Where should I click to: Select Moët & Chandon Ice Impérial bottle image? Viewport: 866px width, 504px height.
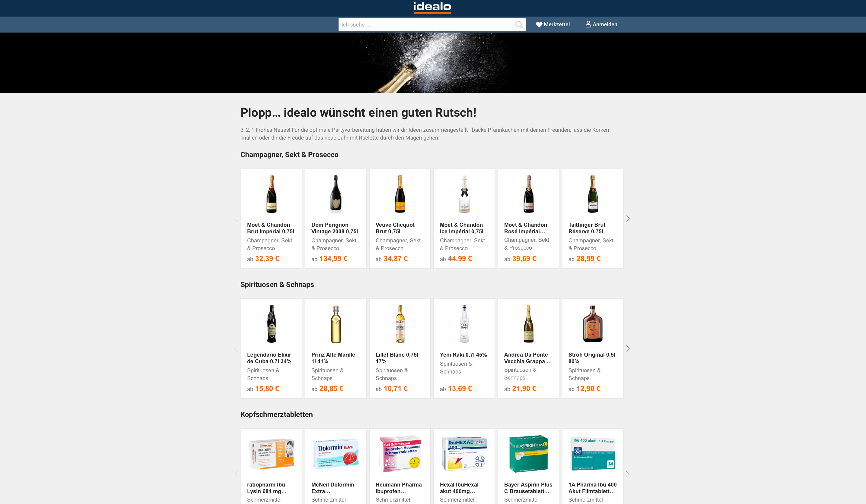pyautogui.click(x=464, y=194)
